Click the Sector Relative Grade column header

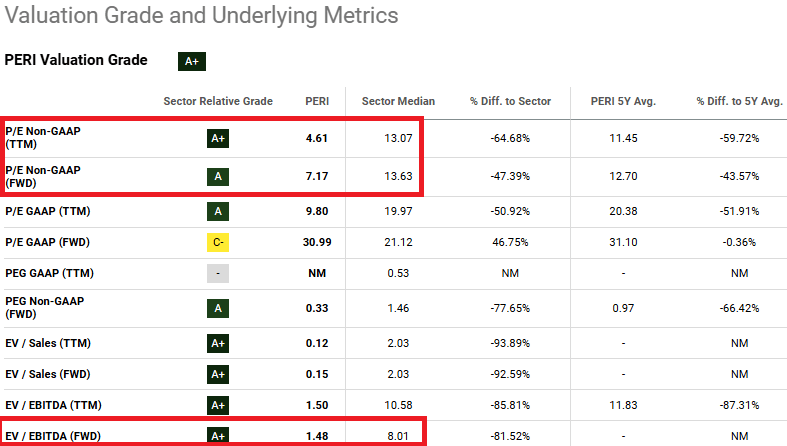tap(218, 101)
